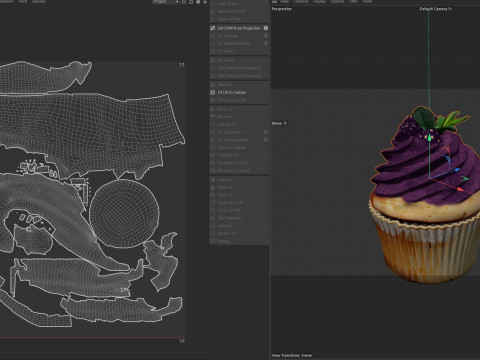Image resolution: width=480 pixels, height=360 pixels.
Task: Open the viewport Options menu
Action: 337,2
